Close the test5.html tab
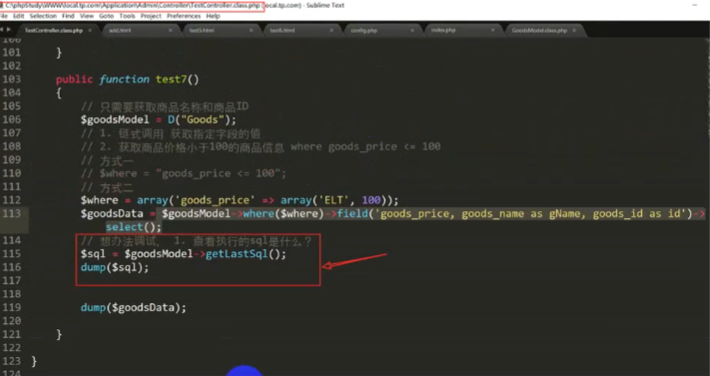710x376 pixels. click(x=251, y=30)
